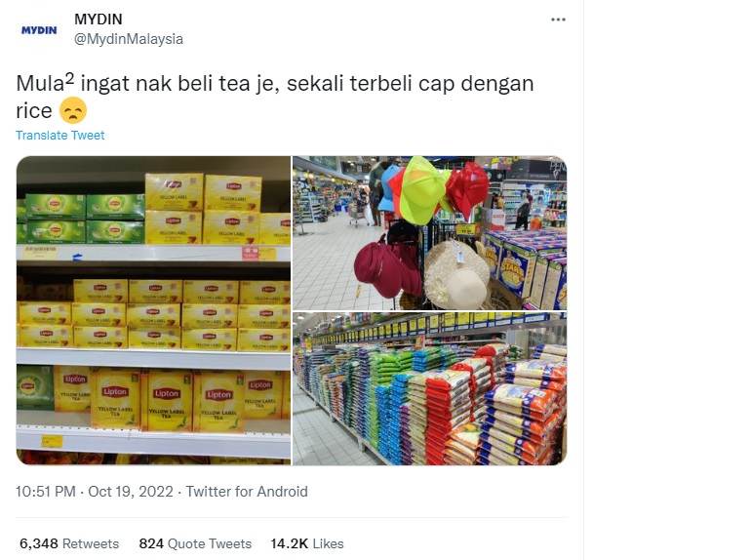Click the green Lipton tea boxes
Image resolution: width=751 pixels, height=560 pixels.
(81, 219)
